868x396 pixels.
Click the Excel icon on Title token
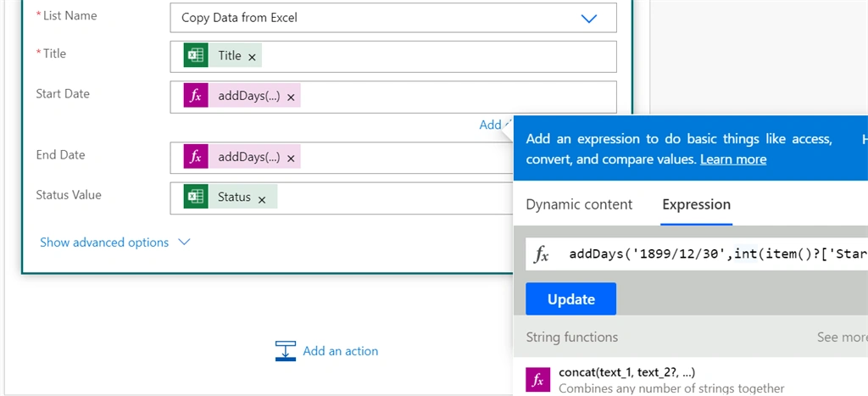click(x=196, y=55)
